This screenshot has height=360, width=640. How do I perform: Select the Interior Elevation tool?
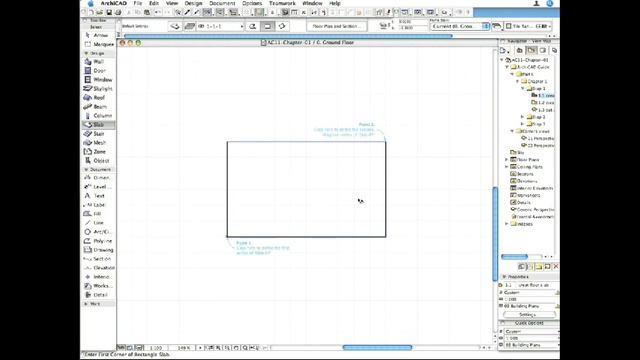[x=98, y=277]
